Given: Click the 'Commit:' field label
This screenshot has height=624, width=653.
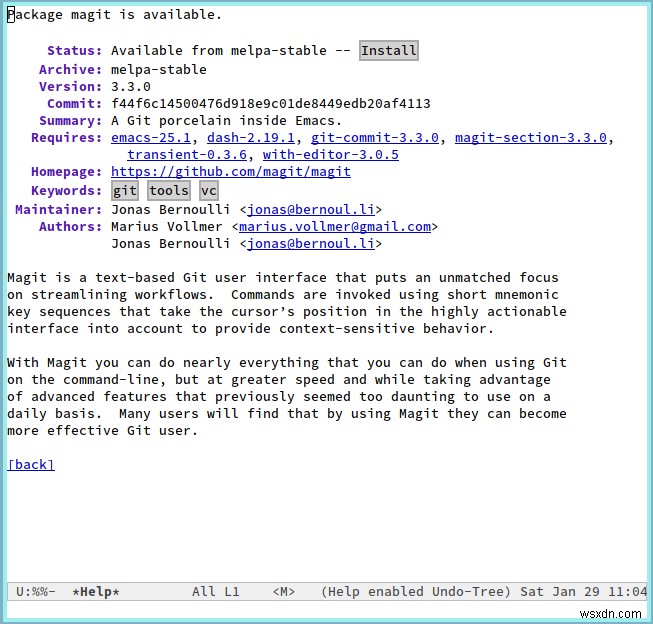Looking at the screenshot, I should [x=75, y=103].
